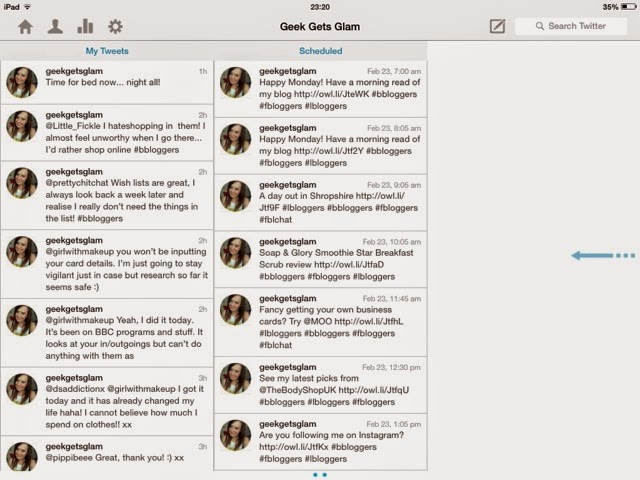
Task: Tap avatar on @pippibeee tweet
Action: click(x=22, y=457)
